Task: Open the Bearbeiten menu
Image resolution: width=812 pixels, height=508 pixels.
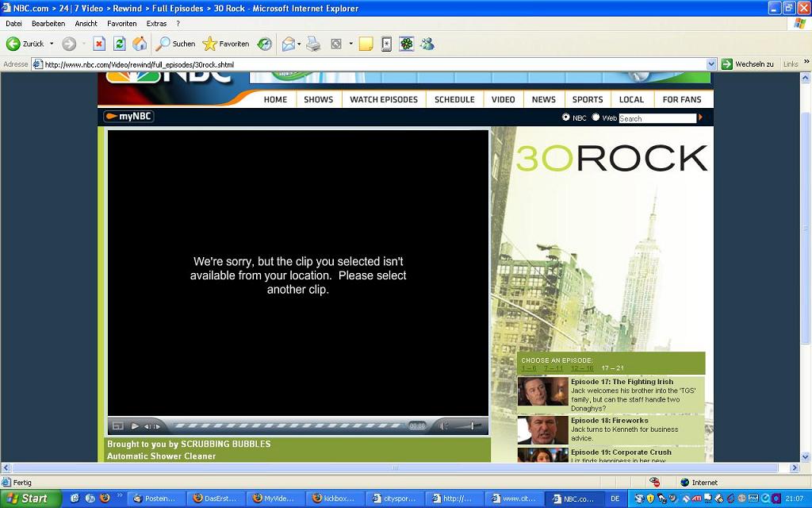Action: pos(48,23)
